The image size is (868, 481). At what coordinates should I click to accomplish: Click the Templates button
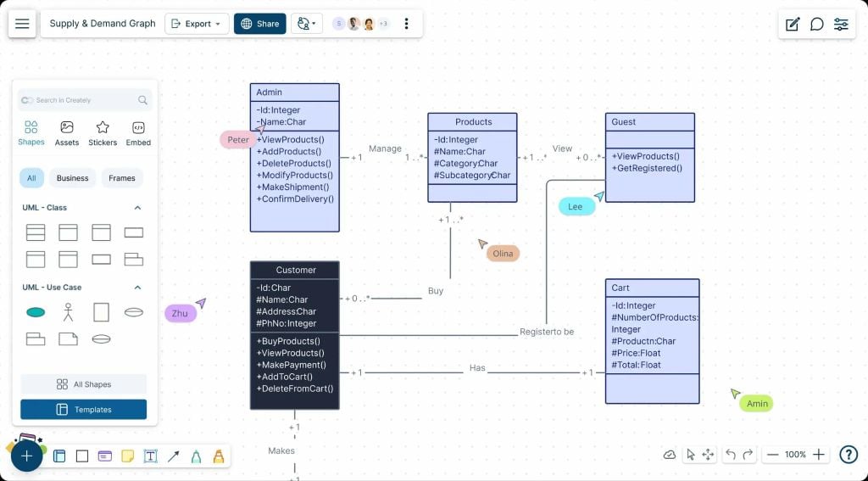coord(84,410)
